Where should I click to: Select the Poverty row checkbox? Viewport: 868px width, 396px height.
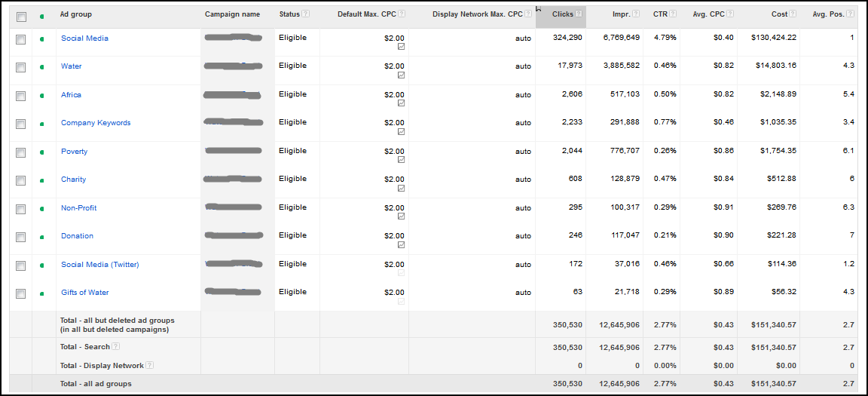(x=21, y=152)
